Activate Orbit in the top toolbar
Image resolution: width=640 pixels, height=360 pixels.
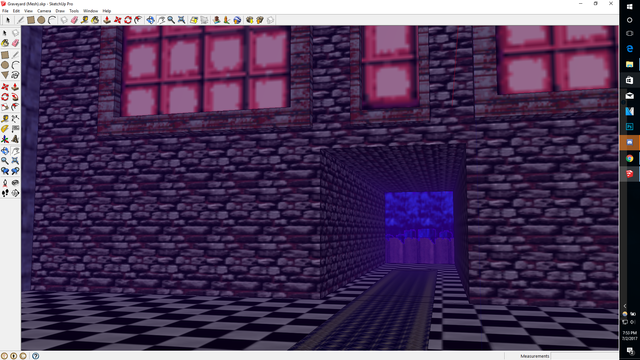(x=151, y=20)
